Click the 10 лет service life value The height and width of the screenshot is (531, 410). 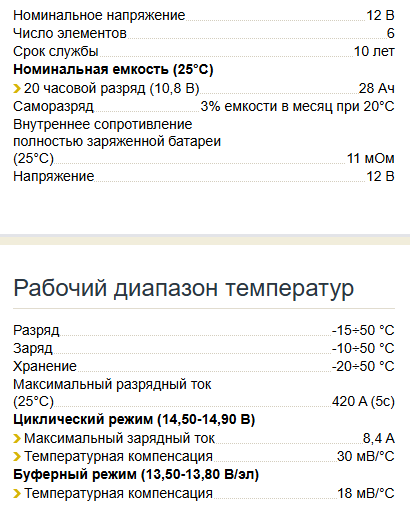[x=374, y=51]
